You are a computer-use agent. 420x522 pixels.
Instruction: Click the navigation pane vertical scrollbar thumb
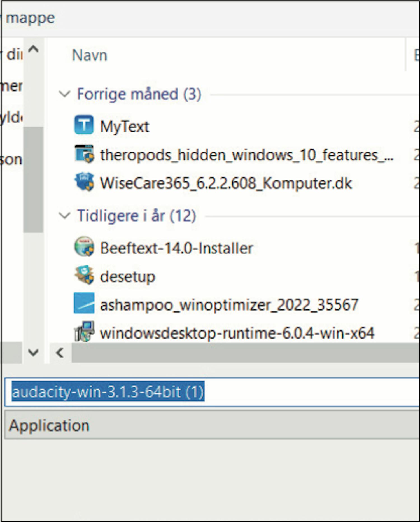click(33, 179)
